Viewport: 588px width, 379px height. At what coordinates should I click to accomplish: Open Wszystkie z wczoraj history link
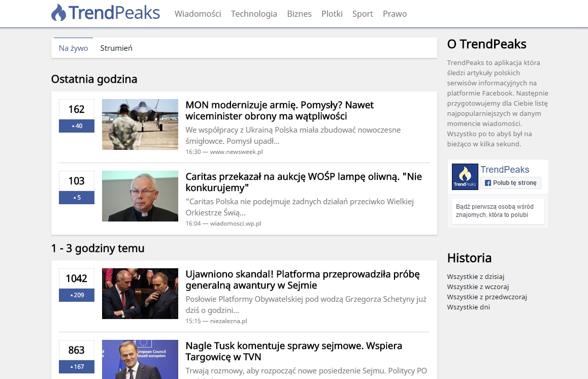478,287
